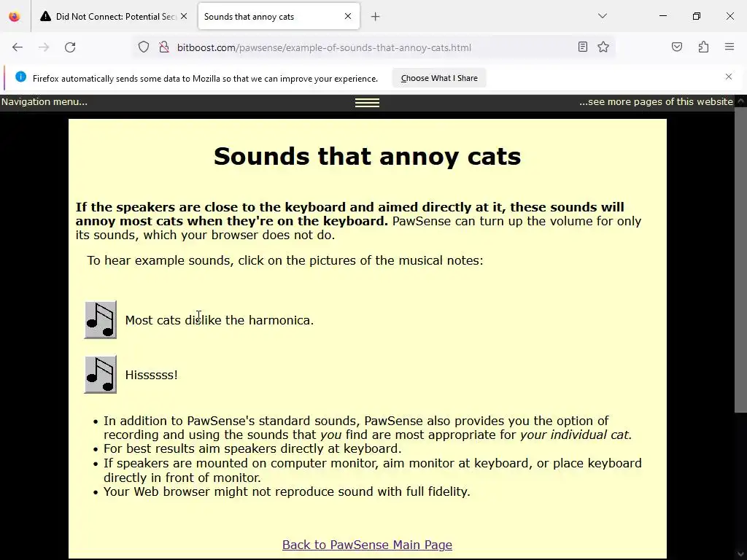Play the Hissssss sound musical note

point(101,374)
